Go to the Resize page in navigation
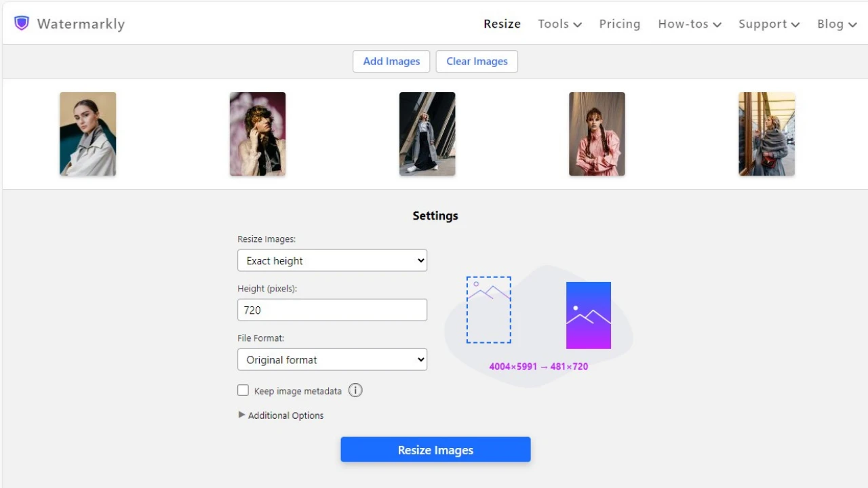This screenshot has width=868, height=488. (x=502, y=24)
